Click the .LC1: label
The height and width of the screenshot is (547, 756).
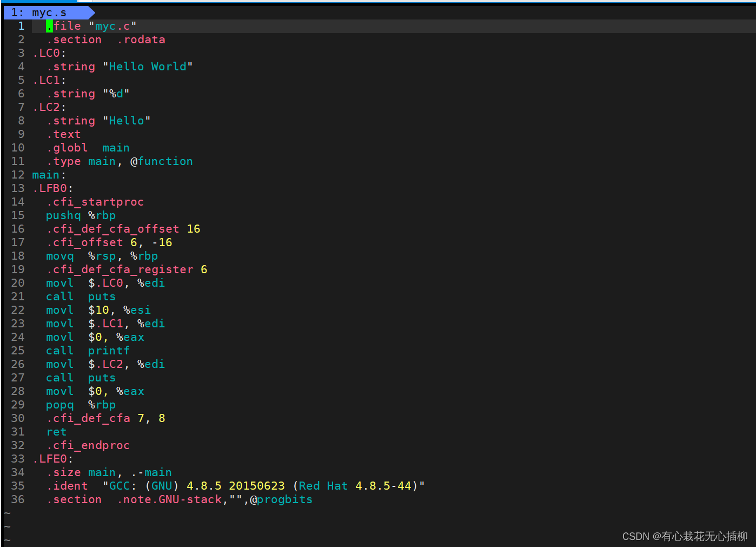[49, 80]
